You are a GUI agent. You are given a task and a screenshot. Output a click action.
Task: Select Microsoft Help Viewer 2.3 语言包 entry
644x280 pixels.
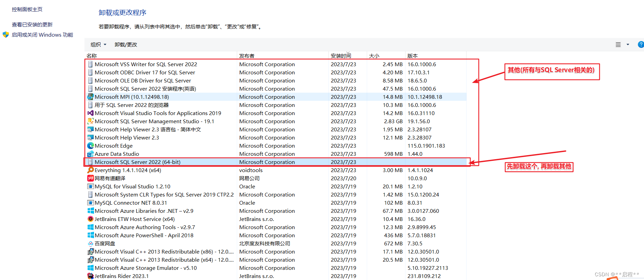tap(277, 129)
